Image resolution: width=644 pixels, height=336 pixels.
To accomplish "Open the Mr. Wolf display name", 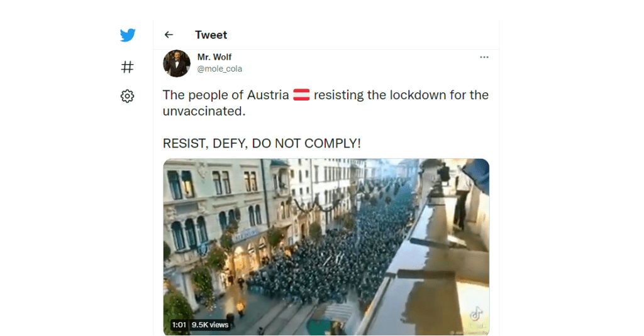I will [x=214, y=57].
